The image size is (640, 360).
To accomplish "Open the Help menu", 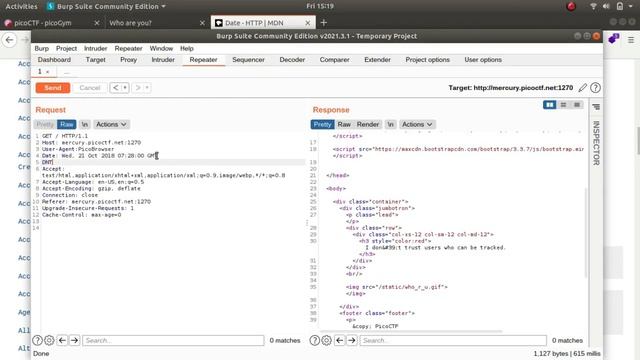I will [x=187, y=48].
